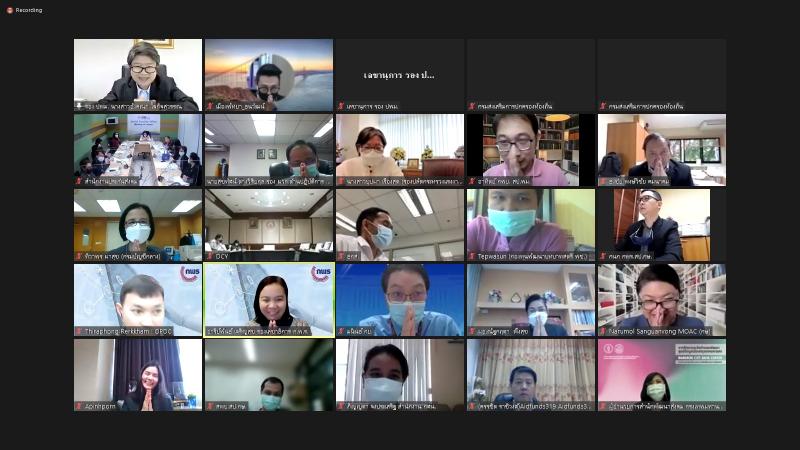Image resolution: width=800 pixels, height=450 pixels.
Task: Click the red Recording indicator icon
Action: point(9,10)
